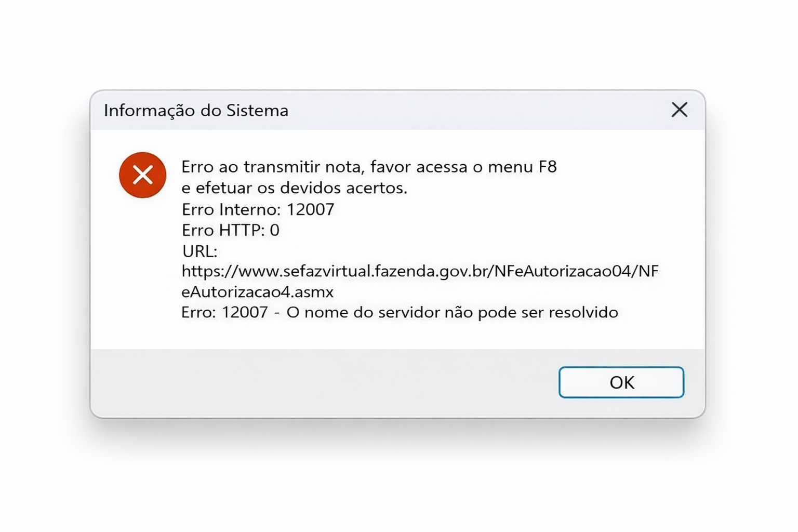Click the "O nome do servidor não pode ser resolvido" text

click(x=452, y=312)
